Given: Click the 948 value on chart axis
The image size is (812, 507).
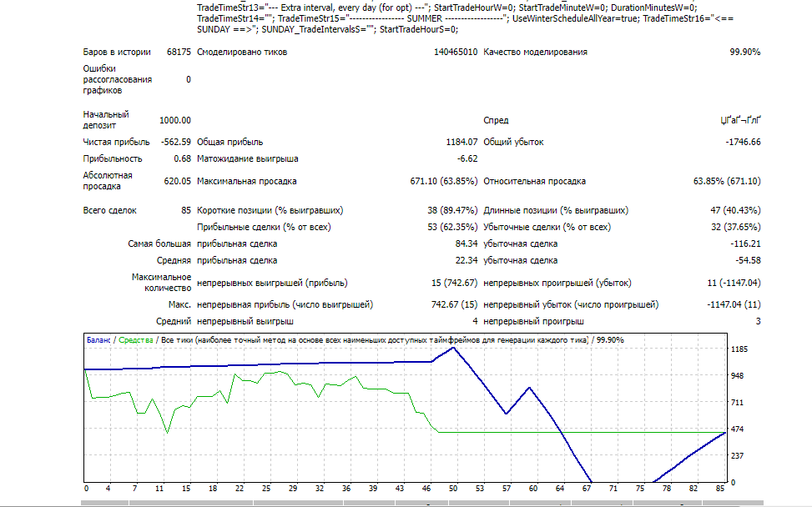Looking at the screenshot, I should [737, 375].
